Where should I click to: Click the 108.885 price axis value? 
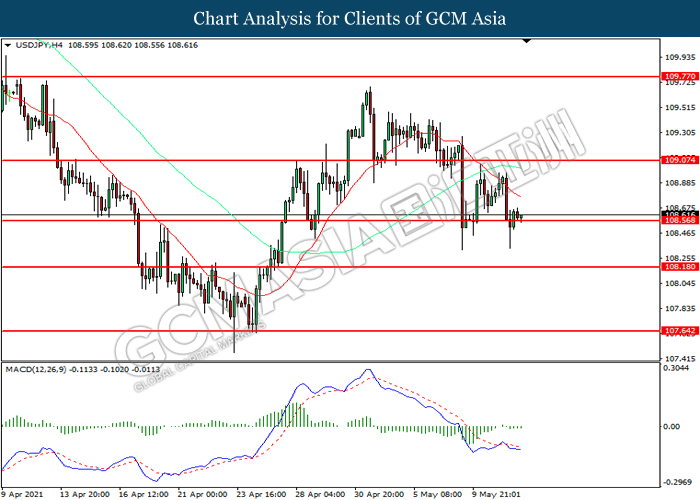680,183
